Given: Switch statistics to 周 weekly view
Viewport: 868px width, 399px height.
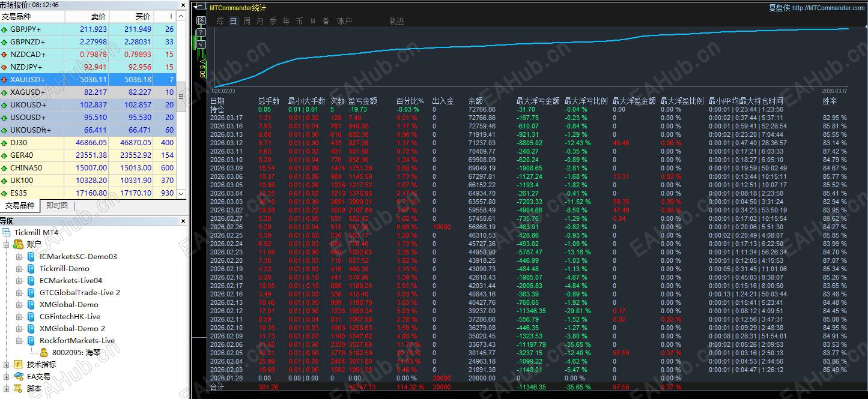Looking at the screenshot, I should (x=247, y=21).
